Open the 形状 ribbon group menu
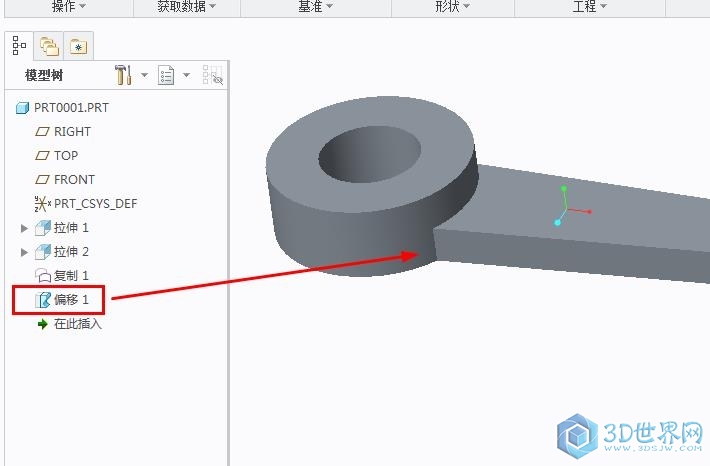The height and width of the screenshot is (466, 710). click(x=452, y=6)
